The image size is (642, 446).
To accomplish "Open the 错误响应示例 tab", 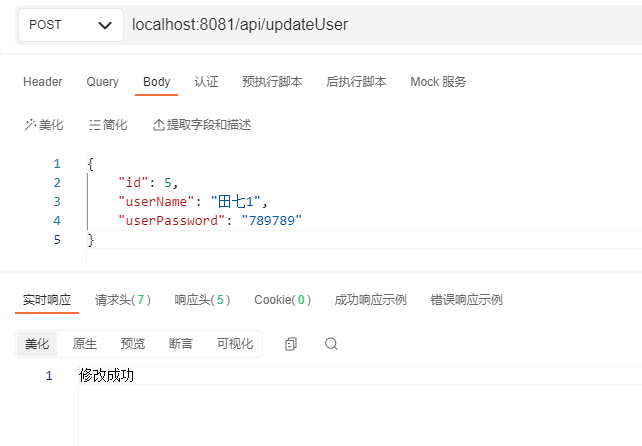I will [466, 300].
